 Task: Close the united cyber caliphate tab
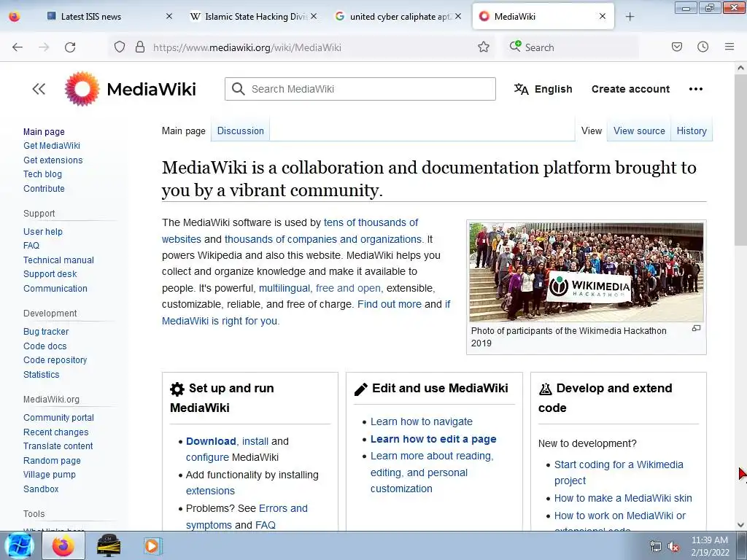click(x=458, y=16)
